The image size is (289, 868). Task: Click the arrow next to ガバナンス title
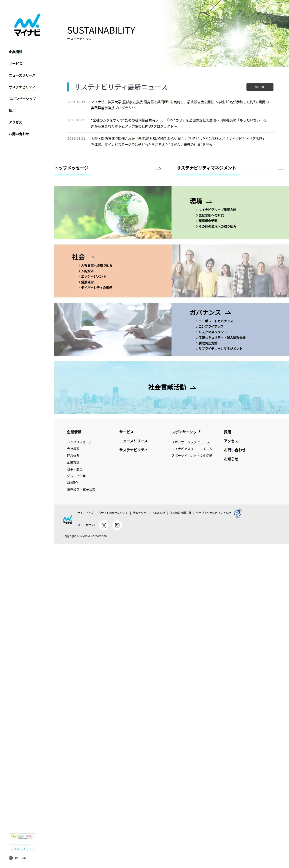pos(228,313)
